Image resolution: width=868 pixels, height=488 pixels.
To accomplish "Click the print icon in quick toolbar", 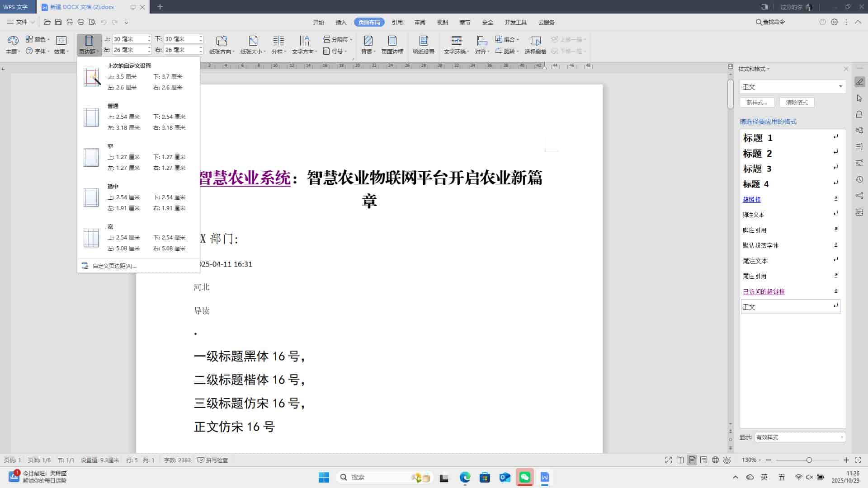I will 81,22.
